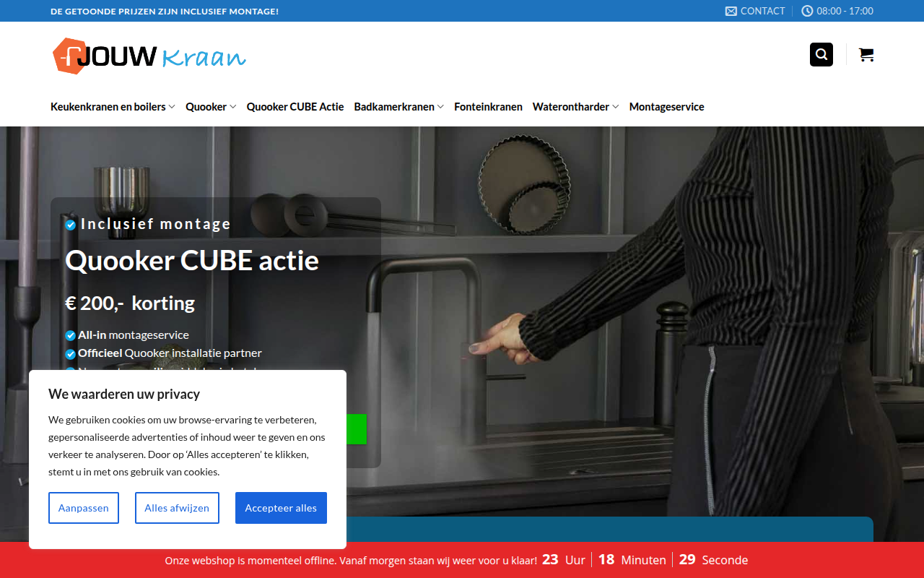Click the 'We waarderen uw privacy' heading
The image size is (924, 578).
tap(124, 394)
